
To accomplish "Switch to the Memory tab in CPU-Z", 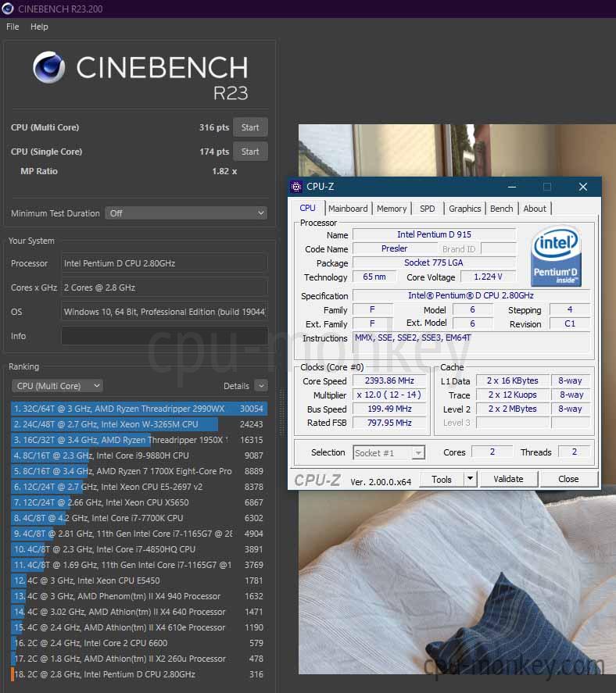I will coord(392,209).
